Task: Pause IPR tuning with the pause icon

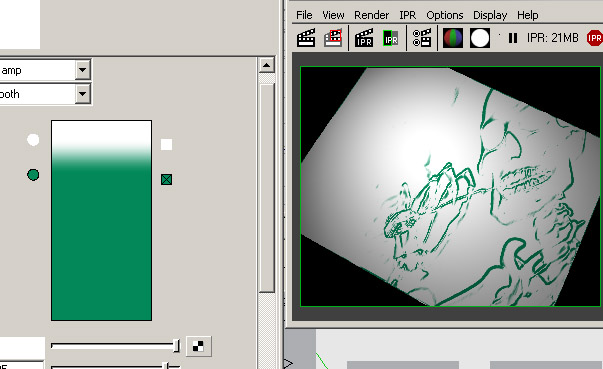Action: tap(513, 38)
